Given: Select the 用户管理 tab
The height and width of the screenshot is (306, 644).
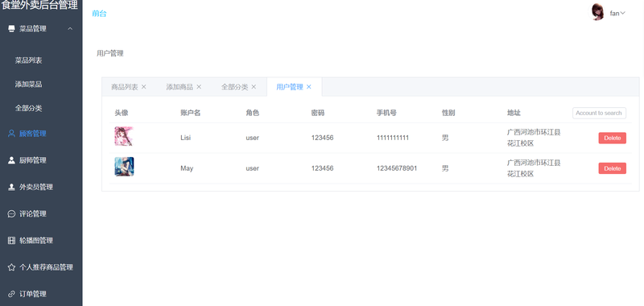Looking at the screenshot, I should [x=290, y=87].
